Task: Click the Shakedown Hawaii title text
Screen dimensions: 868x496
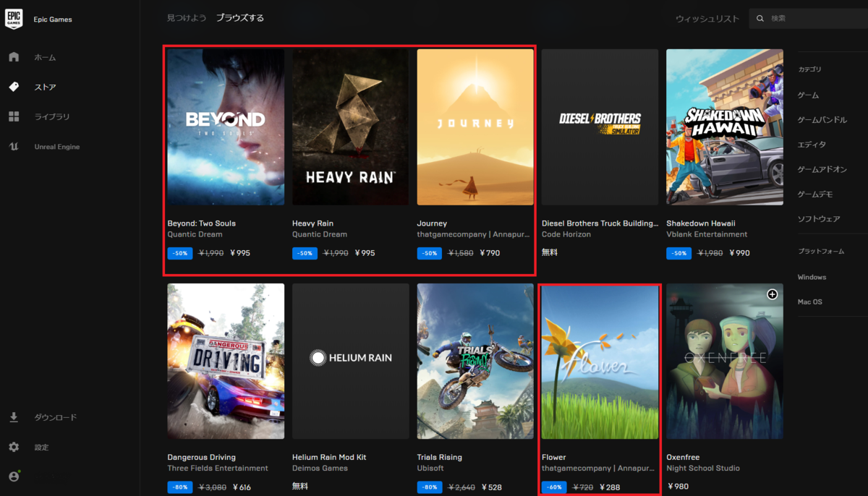Action: (x=701, y=223)
